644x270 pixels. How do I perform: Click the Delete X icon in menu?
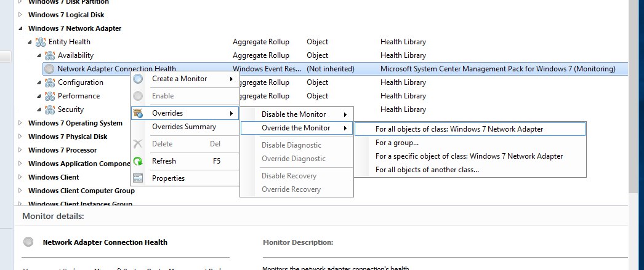(138, 144)
